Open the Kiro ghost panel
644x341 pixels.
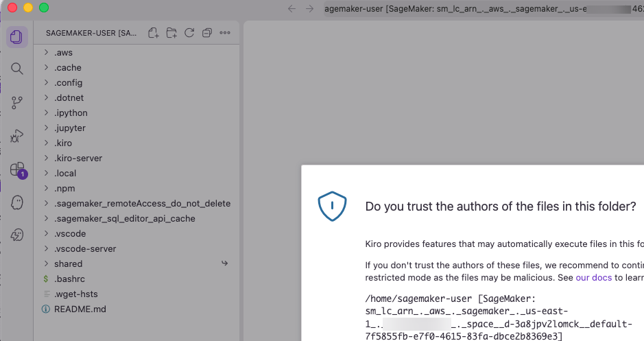tap(17, 202)
